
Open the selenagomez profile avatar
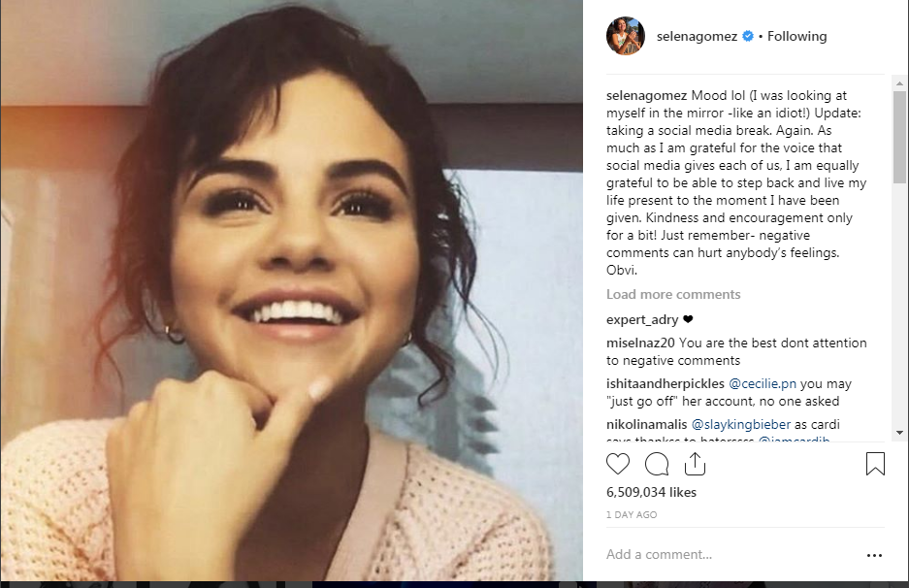[x=626, y=36]
